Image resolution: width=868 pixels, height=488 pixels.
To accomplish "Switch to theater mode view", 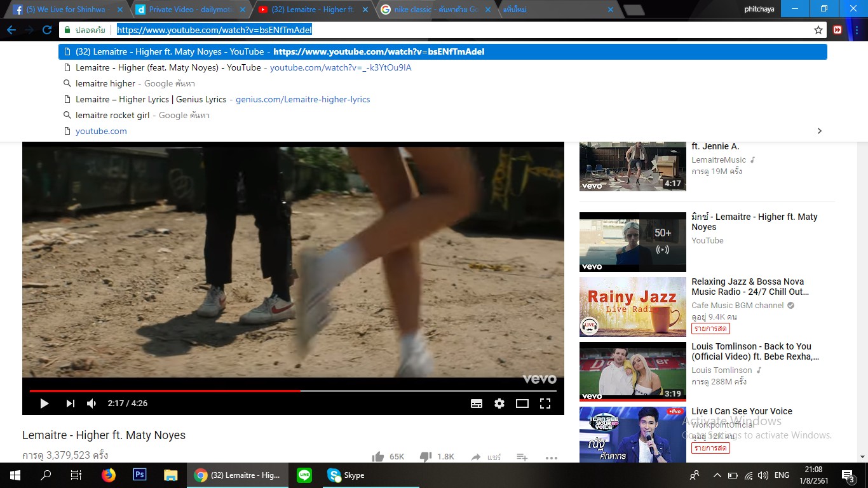I will [x=522, y=403].
